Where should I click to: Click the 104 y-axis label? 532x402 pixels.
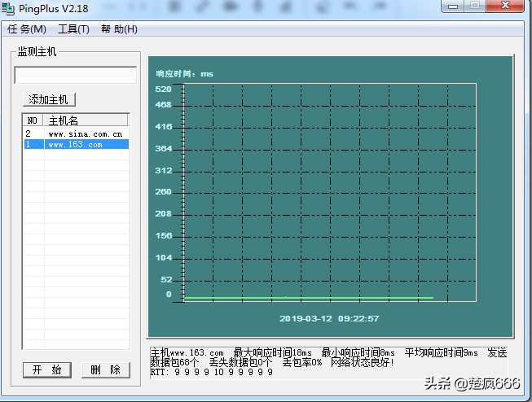click(164, 258)
